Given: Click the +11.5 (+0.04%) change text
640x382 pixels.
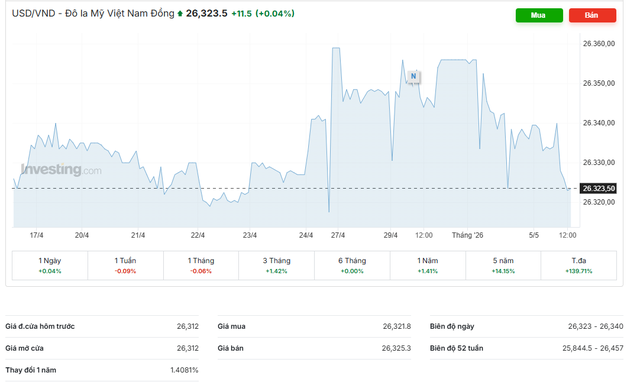Looking at the screenshot, I should click(263, 13).
